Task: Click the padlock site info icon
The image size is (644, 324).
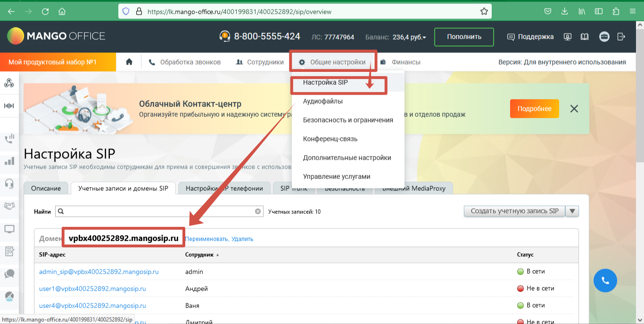Action: [139, 11]
